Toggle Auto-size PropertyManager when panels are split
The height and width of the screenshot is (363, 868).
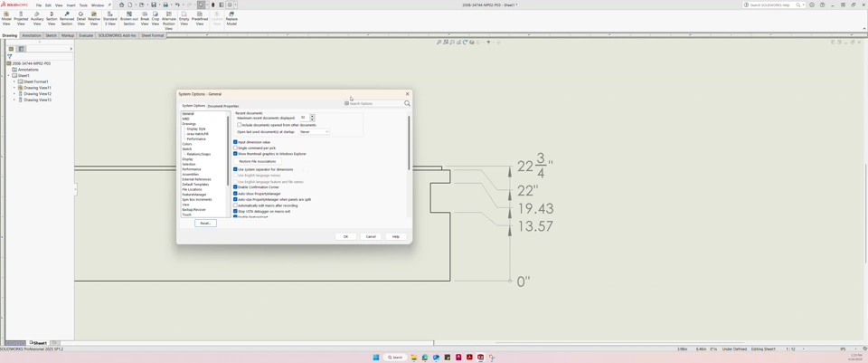(x=235, y=199)
